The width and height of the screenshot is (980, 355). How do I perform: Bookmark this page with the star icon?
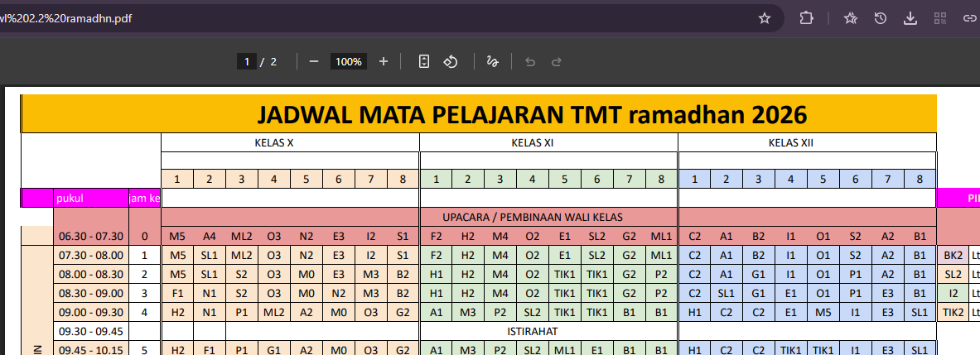click(x=765, y=18)
